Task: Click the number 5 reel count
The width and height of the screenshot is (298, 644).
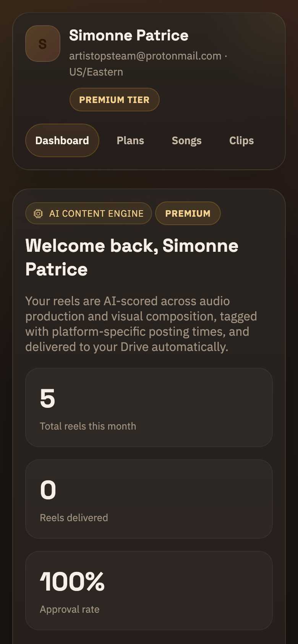Action: pyautogui.click(x=48, y=399)
